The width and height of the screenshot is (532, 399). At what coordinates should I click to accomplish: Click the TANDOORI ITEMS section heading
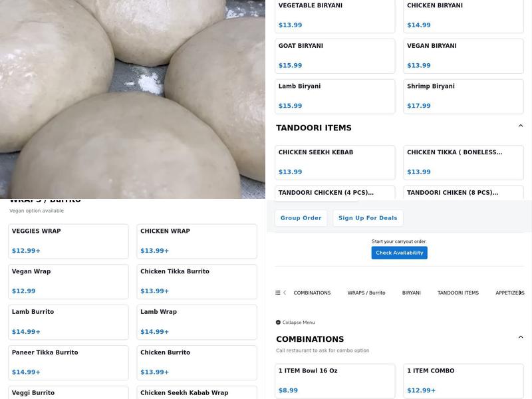[314, 128]
